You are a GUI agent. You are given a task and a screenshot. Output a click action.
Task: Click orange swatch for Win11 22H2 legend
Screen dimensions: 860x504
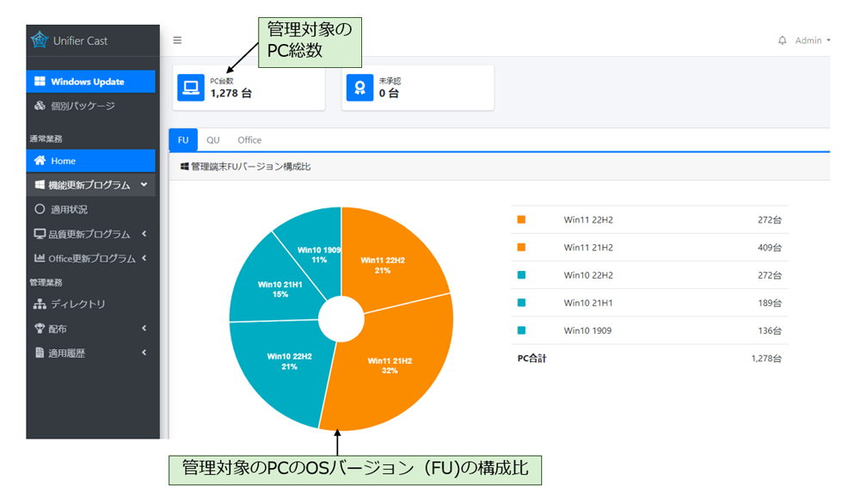pos(522,219)
